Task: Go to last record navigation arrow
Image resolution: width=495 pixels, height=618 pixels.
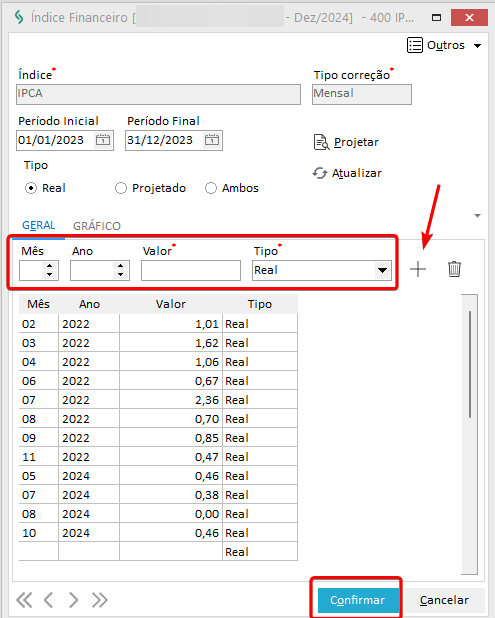Action: [99, 600]
